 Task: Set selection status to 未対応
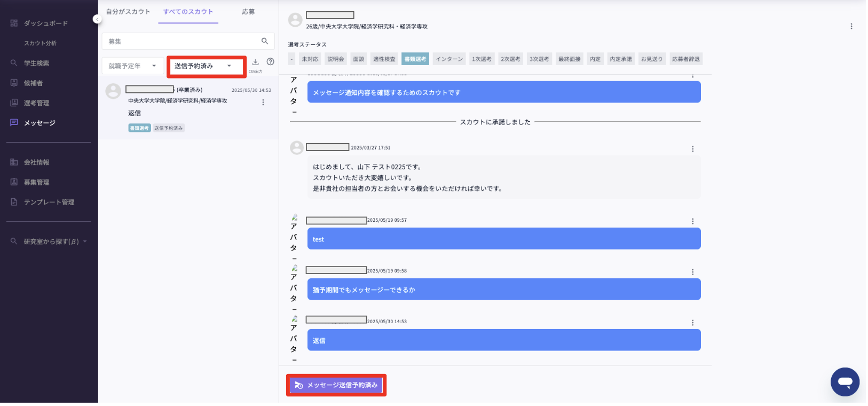[x=310, y=59]
